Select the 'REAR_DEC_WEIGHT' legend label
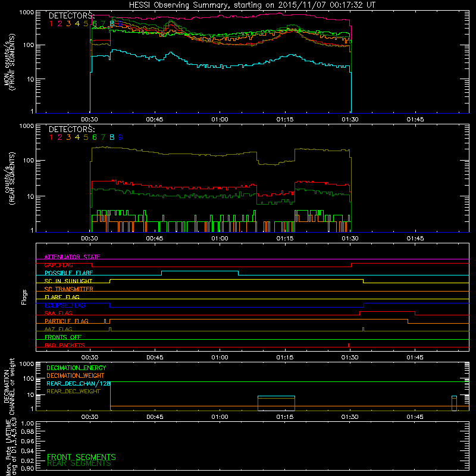Viewport: 476px width, 476px height. pyautogui.click(x=73, y=392)
